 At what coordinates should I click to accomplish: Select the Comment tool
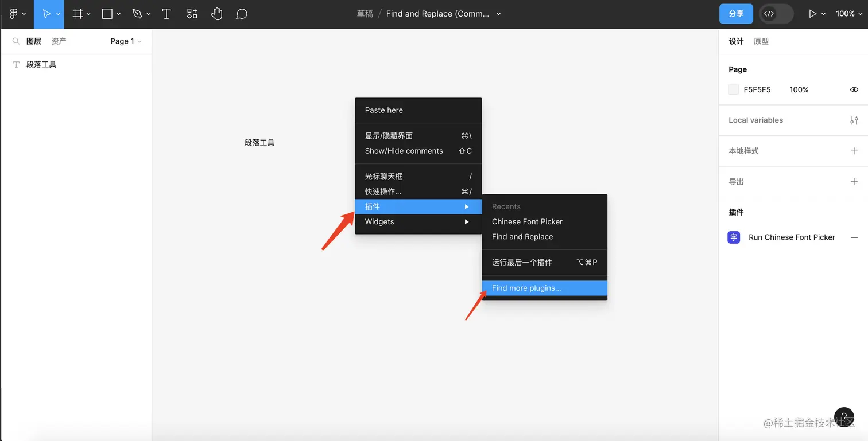click(x=242, y=14)
